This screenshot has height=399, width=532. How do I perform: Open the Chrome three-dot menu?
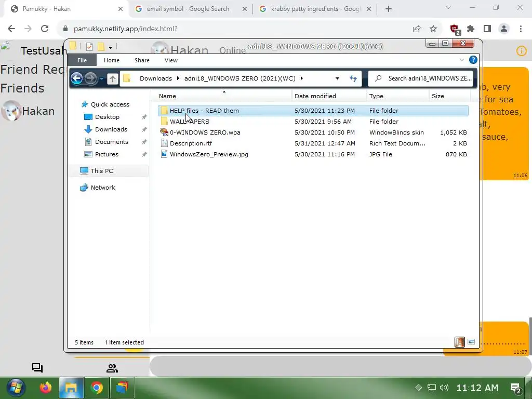[x=521, y=29]
